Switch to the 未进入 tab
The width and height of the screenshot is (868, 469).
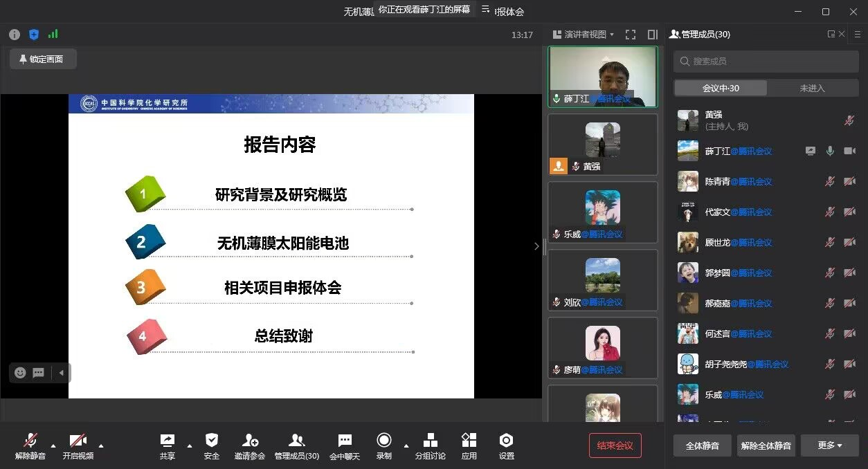(812, 88)
